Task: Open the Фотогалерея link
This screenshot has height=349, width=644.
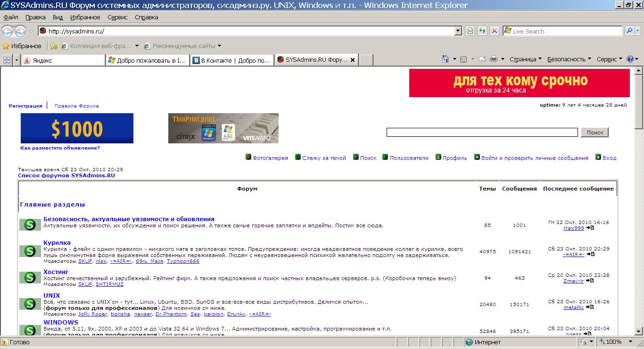Action: [270, 158]
